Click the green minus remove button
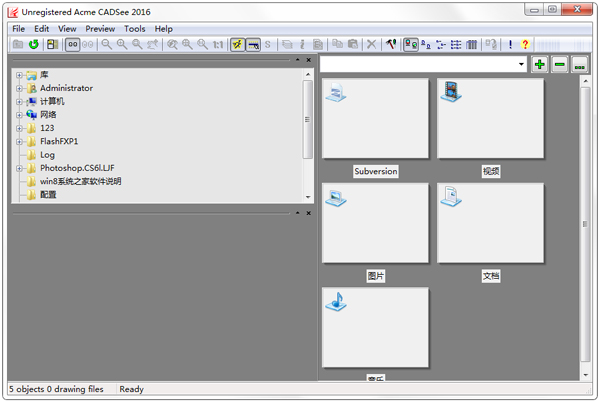Image resolution: width=600 pixels, height=401 pixels. coord(559,64)
